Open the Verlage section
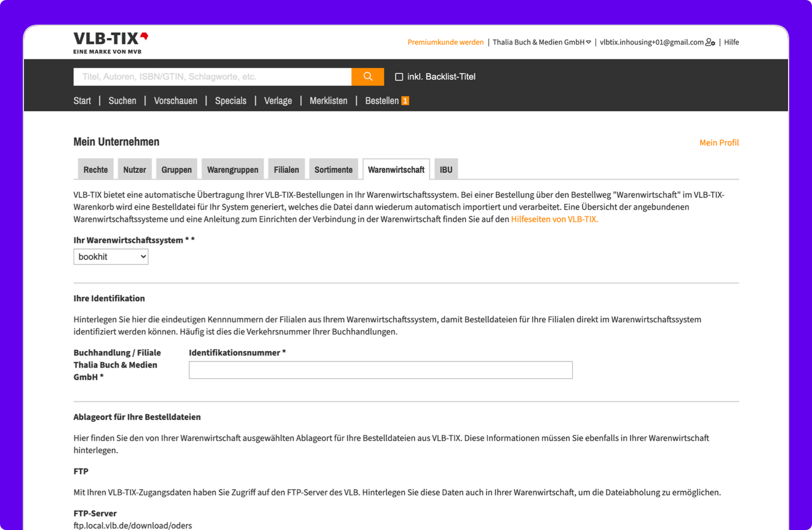The height and width of the screenshot is (530, 812). pos(277,100)
